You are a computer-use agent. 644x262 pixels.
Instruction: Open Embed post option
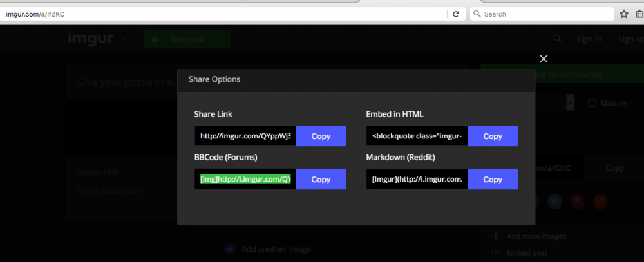520,252
